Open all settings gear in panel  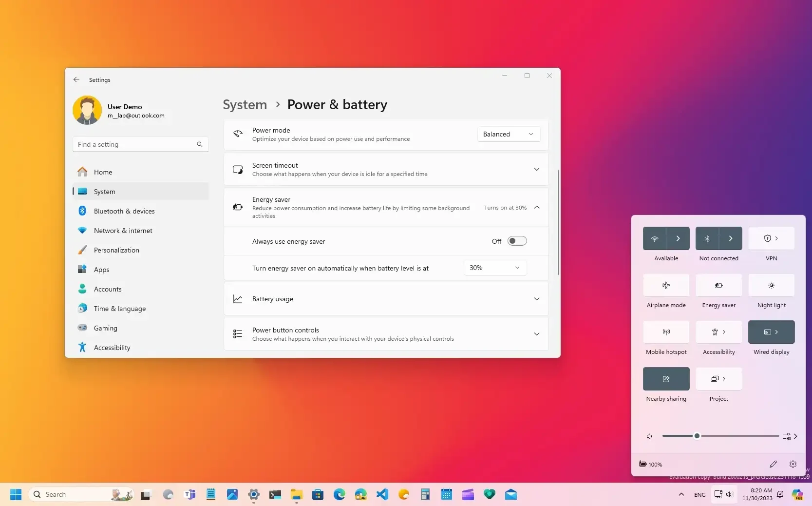(793, 464)
